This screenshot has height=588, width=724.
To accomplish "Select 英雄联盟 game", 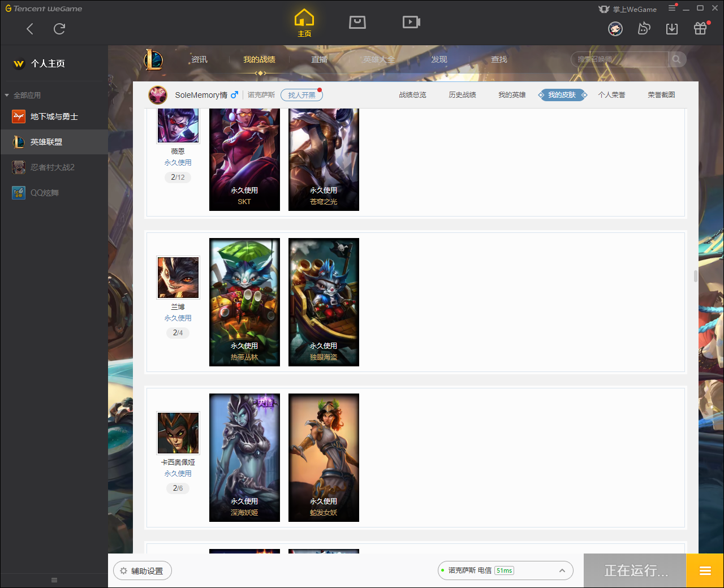I will click(54, 142).
